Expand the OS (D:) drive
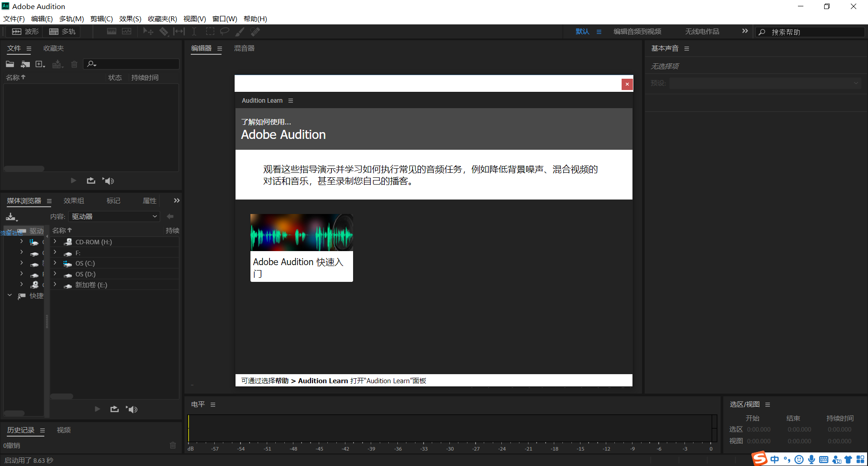This screenshot has width=868, height=466. 55,274
